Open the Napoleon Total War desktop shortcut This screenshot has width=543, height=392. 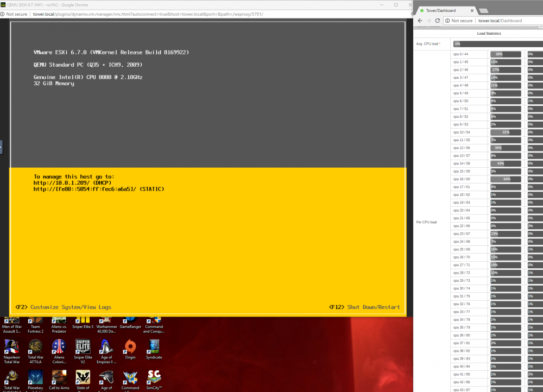pos(12,351)
